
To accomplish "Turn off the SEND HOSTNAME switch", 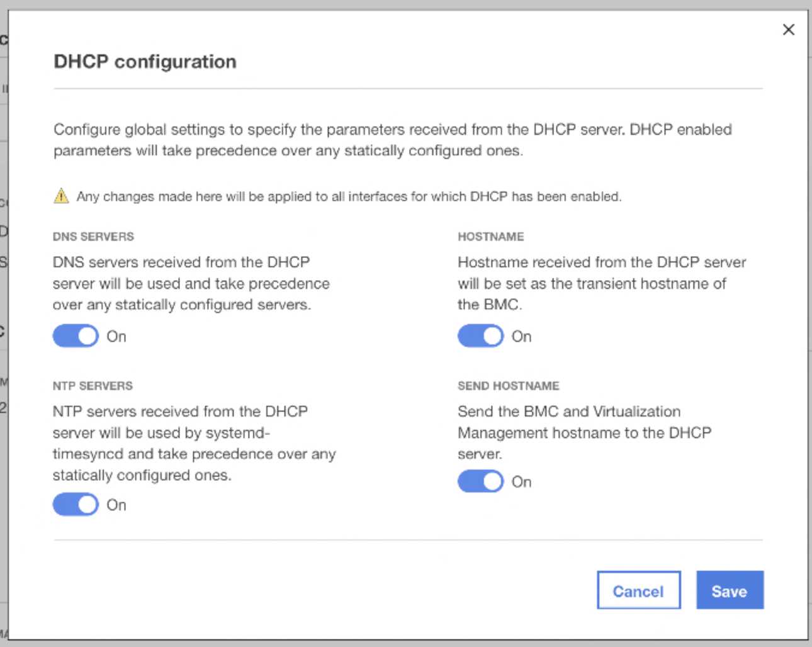I will pyautogui.click(x=480, y=481).
